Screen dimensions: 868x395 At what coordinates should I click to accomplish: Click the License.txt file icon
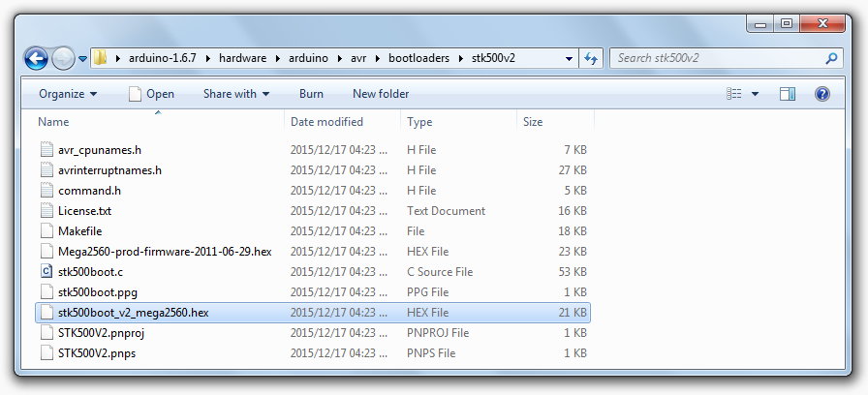(46, 210)
